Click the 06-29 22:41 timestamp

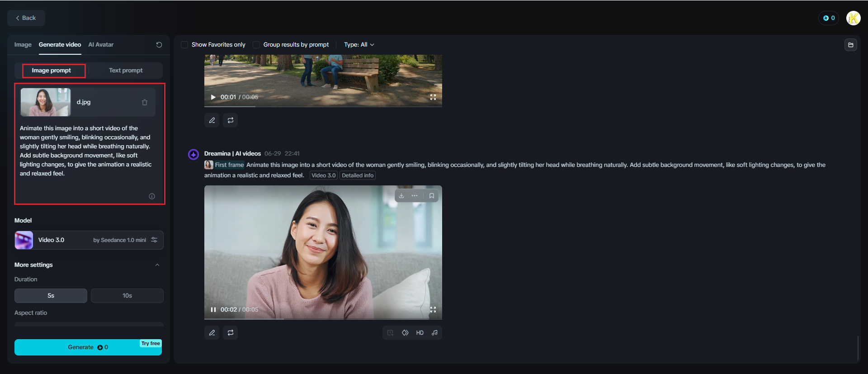[282, 154]
